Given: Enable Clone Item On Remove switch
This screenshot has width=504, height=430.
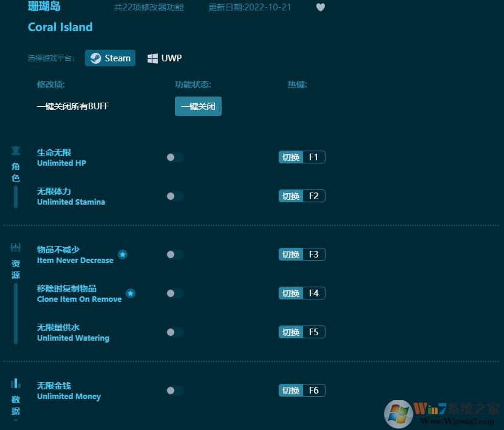Looking at the screenshot, I should tap(175, 293).
